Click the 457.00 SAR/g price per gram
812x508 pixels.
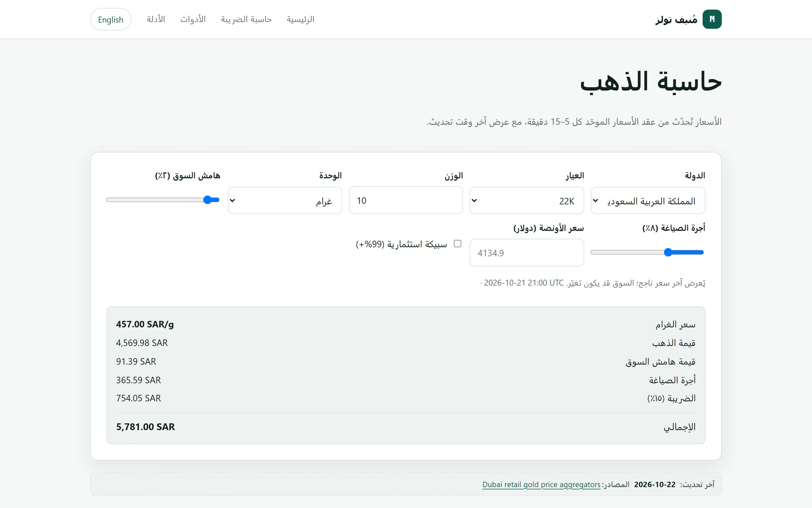coord(145,324)
